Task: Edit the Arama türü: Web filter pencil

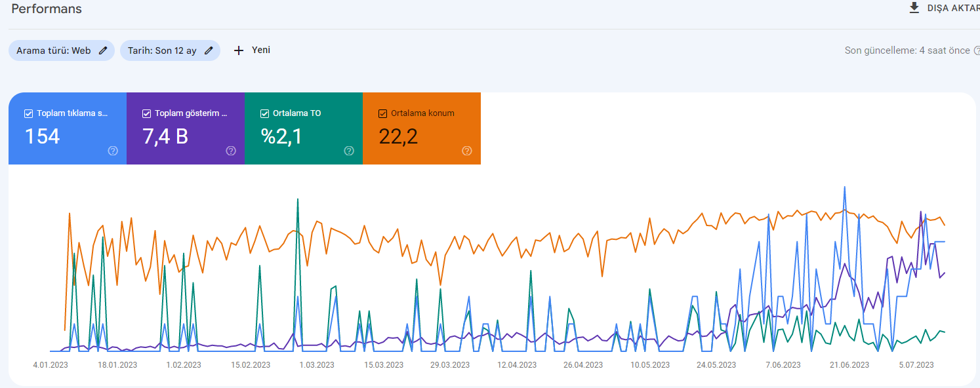Action: click(x=103, y=50)
